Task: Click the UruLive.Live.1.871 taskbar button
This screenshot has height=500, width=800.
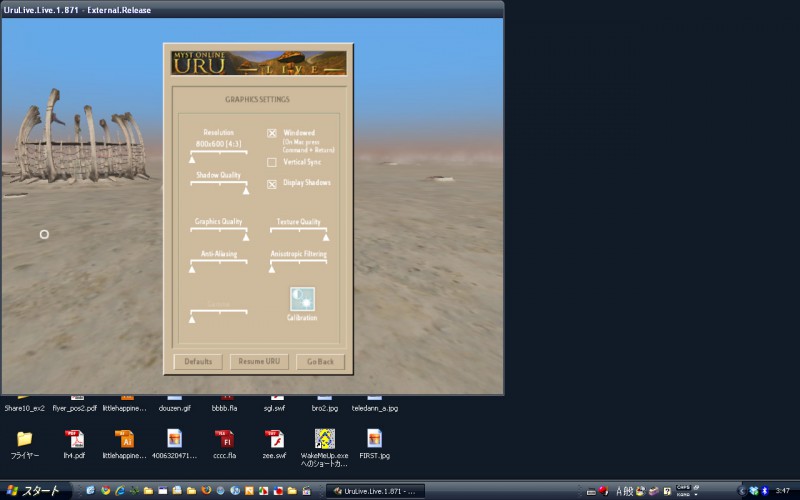Action: (376, 491)
